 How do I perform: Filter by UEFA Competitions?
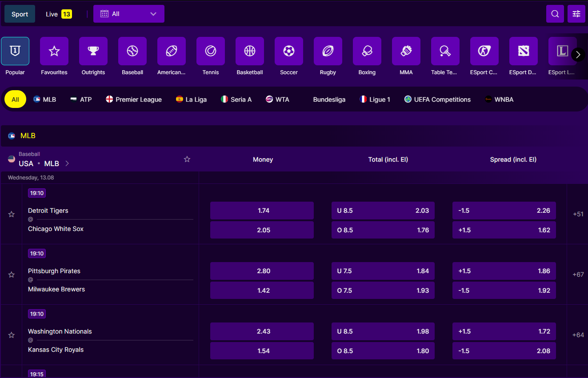click(x=438, y=99)
